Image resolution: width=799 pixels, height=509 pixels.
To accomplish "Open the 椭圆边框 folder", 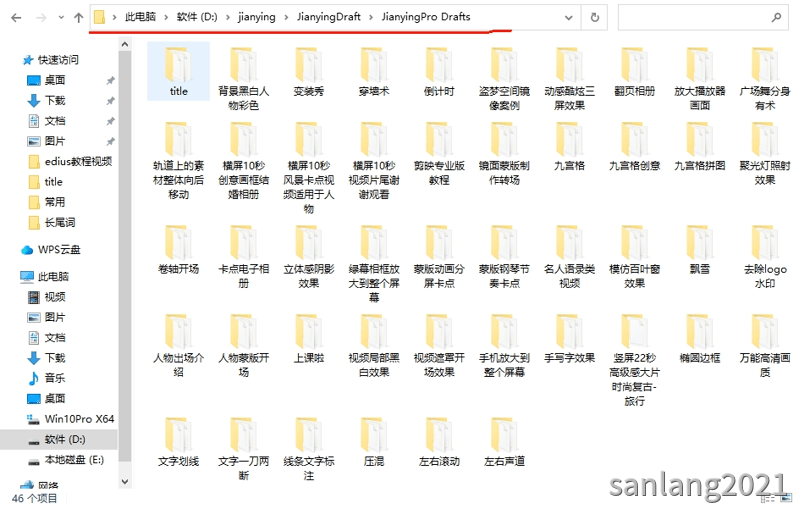I will point(700,339).
